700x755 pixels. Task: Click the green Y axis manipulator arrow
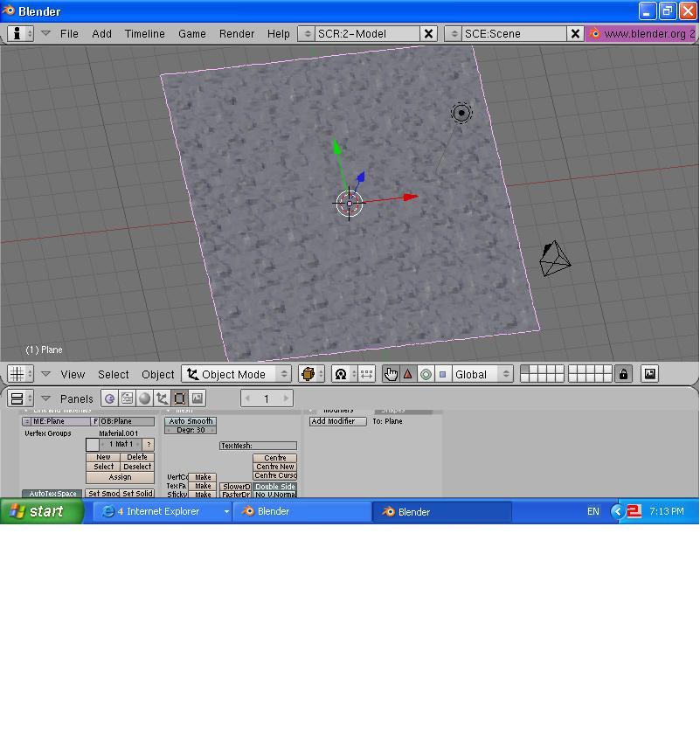pos(337,147)
